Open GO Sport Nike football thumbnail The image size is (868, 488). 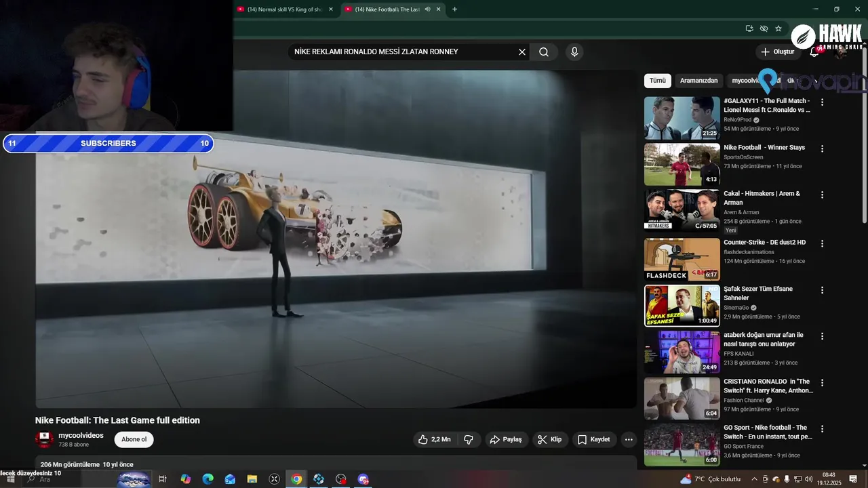(682, 445)
